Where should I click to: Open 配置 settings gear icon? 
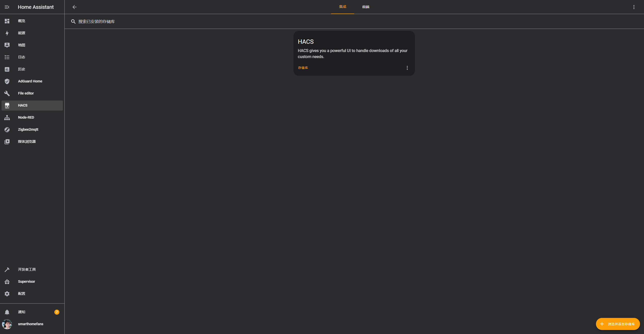pos(7,294)
